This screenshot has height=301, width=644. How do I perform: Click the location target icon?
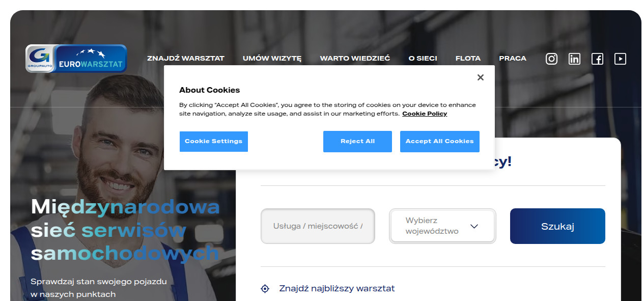click(x=265, y=289)
